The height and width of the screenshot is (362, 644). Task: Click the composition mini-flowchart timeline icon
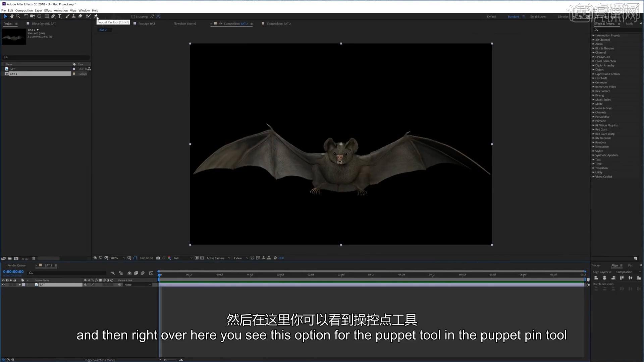pos(112,273)
